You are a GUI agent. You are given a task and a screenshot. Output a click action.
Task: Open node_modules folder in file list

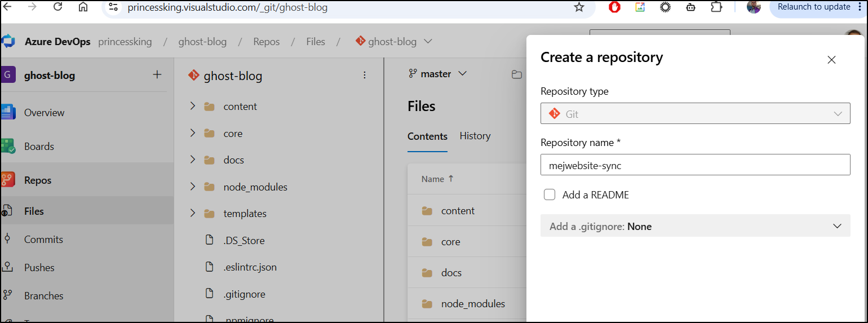(x=473, y=304)
